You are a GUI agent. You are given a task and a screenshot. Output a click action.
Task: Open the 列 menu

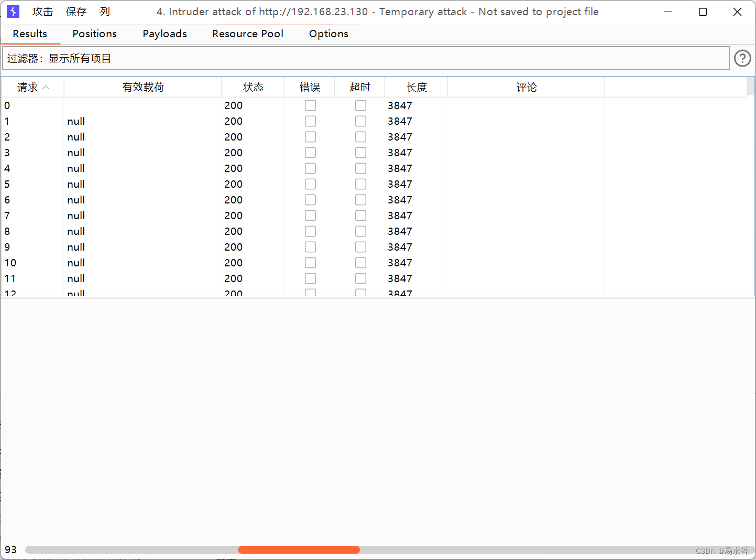pos(105,12)
